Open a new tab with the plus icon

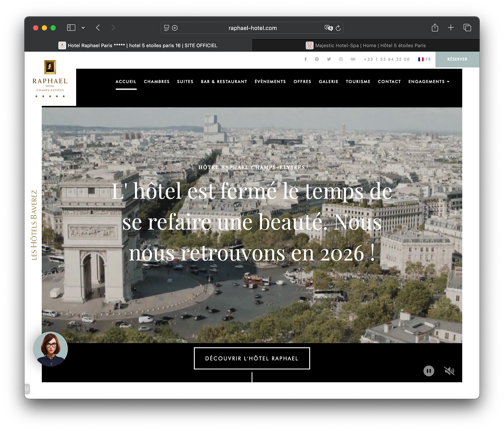pyautogui.click(x=451, y=28)
